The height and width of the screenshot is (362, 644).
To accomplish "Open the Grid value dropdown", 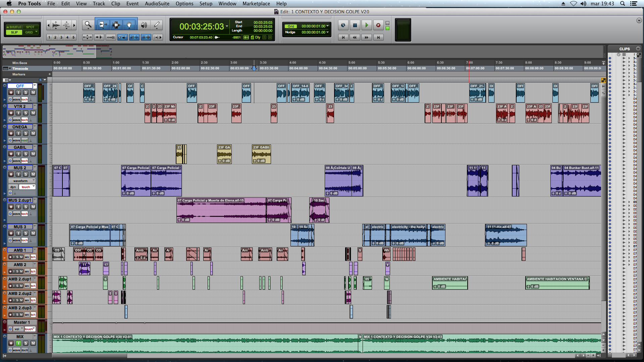I will 328,26.
